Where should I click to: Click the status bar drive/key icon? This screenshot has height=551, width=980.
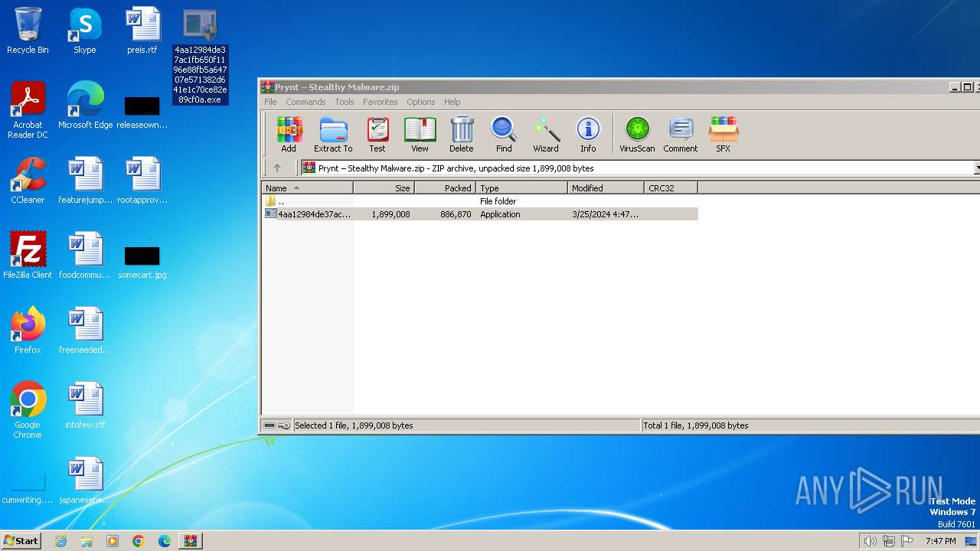(276, 425)
